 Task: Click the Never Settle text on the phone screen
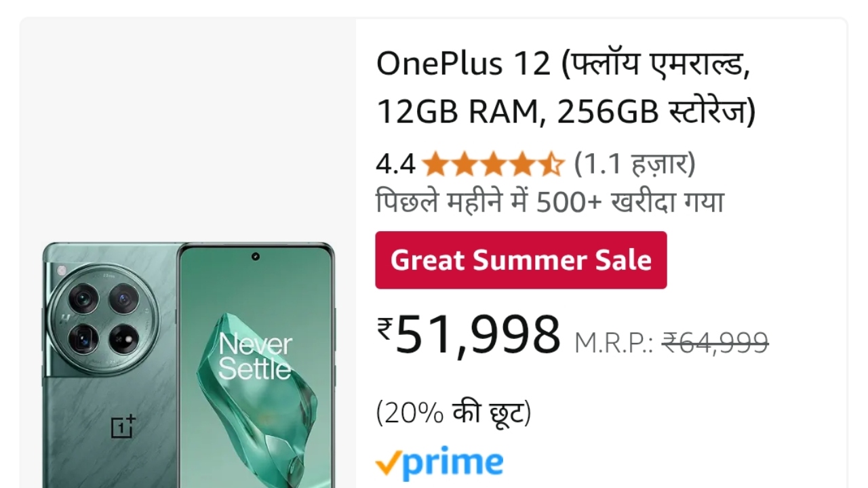pos(255,357)
